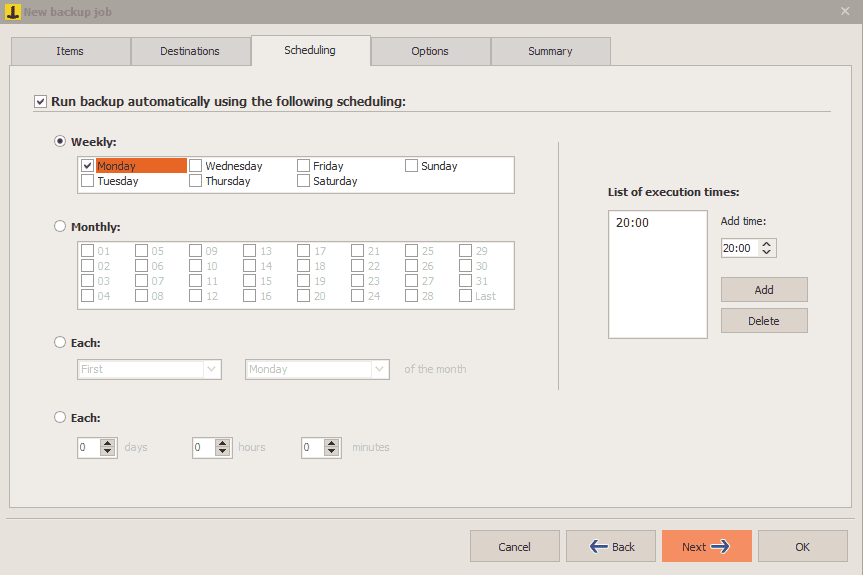863x575 pixels.
Task: Increase the Add time value arrow
Action: click(767, 244)
